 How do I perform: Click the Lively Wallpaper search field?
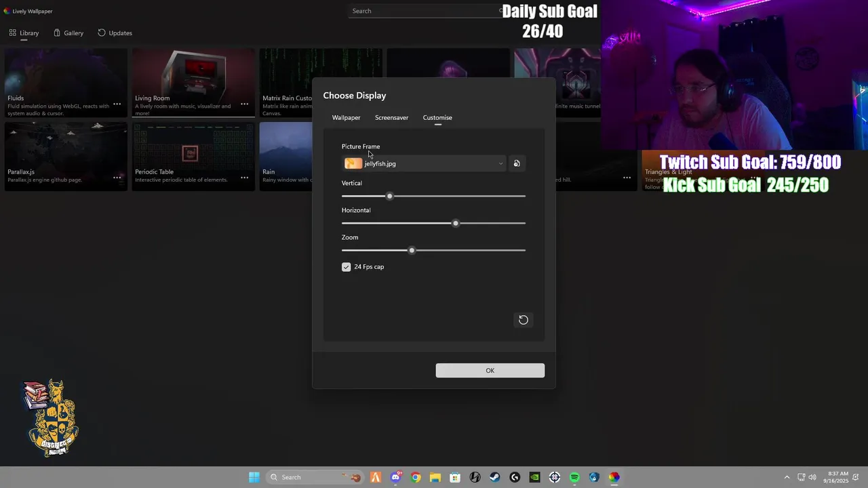[x=427, y=11]
